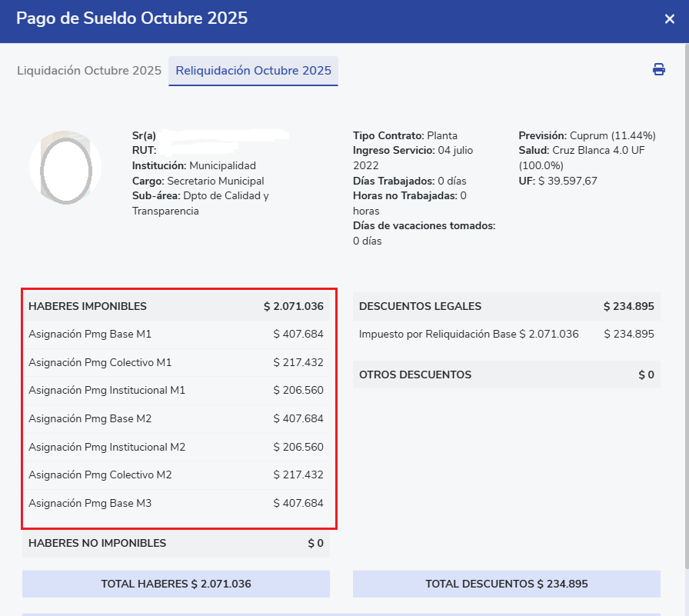Click Impuesto por Reliquidación Base row
This screenshot has height=616, width=689.
click(x=506, y=335)
